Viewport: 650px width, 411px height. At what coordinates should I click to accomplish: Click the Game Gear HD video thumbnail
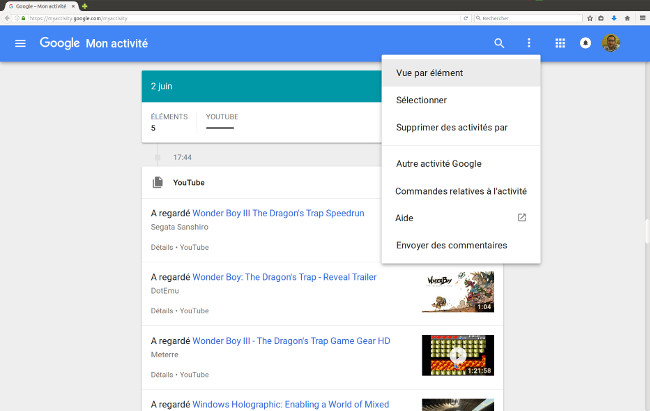tap(457, 354)
